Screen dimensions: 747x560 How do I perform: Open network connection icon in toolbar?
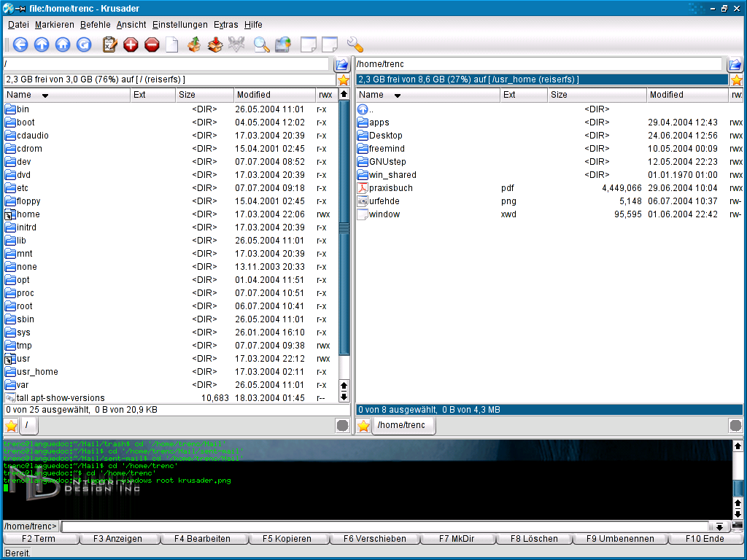point(283,44)
